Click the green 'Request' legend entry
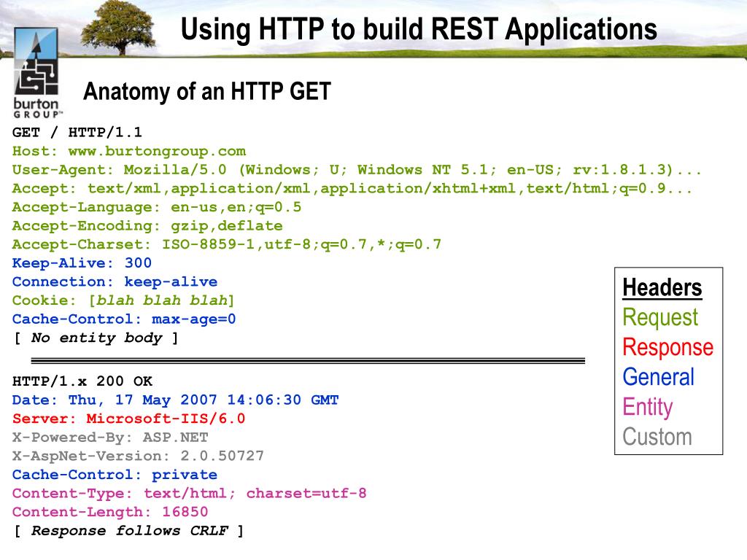The width and height of the screenshot is (747, 560). (x=660, y=318)
